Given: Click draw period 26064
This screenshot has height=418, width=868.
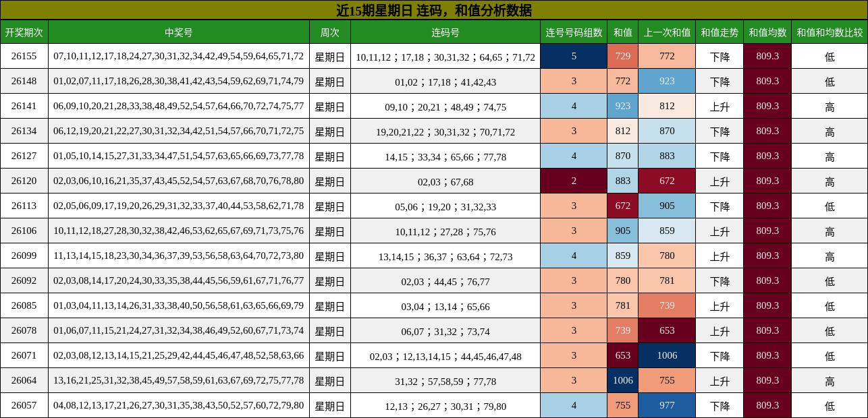Looking at the screenshot, I should [24, 381].
